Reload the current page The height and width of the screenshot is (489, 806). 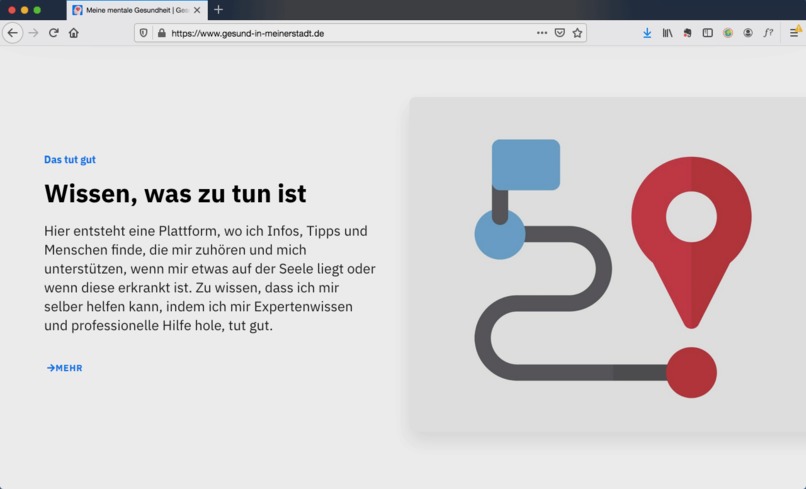coord(53,33)
